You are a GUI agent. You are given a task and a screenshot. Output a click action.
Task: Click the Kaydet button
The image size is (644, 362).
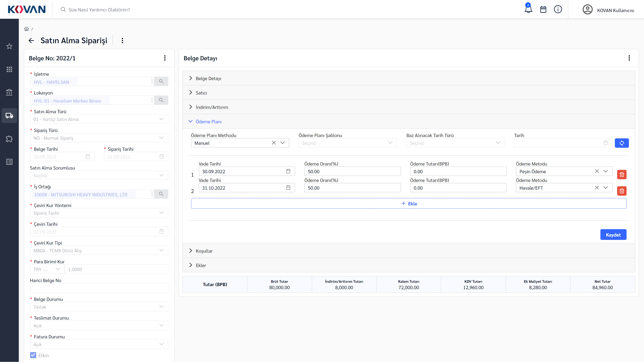click(x=613, y=235)
